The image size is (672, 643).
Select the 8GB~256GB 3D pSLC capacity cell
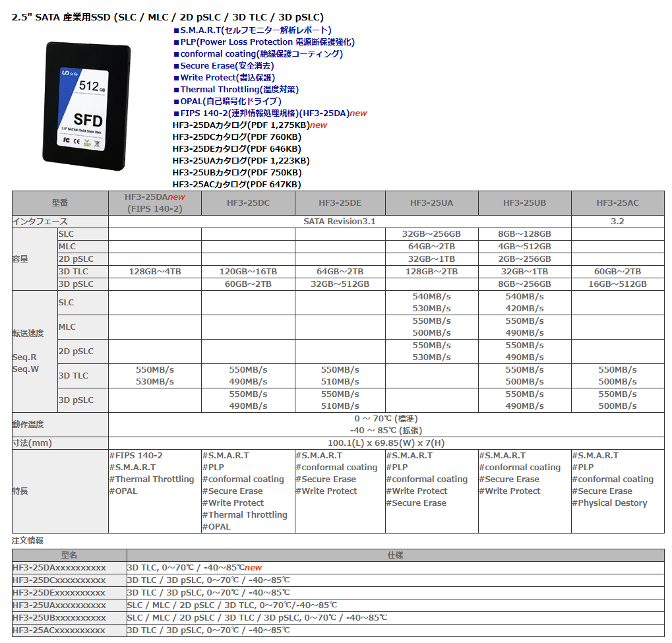pyautogui.click(x=524, y=284)
